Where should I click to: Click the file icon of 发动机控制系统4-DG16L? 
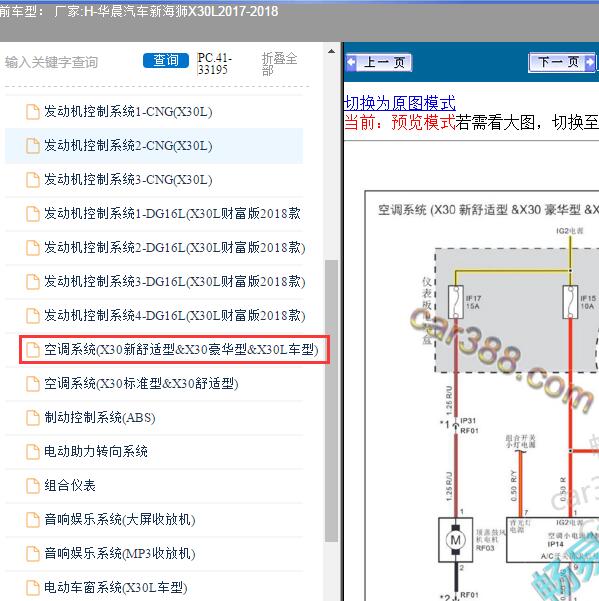tap(33, 316)
